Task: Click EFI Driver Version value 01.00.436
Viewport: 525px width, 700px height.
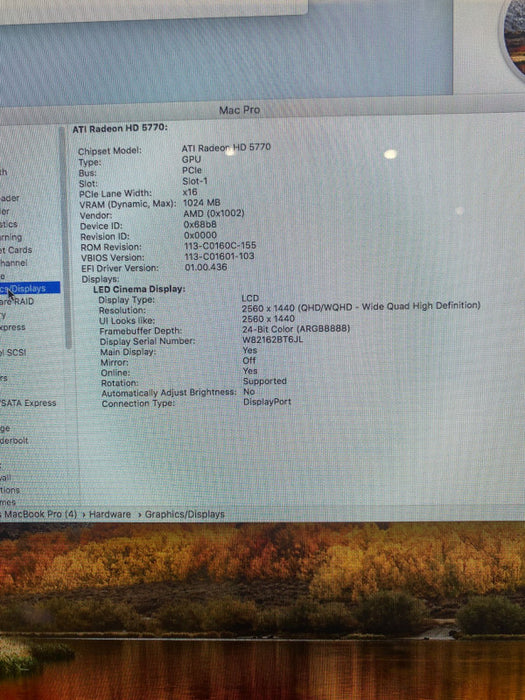Action: [x=206, y=267]
